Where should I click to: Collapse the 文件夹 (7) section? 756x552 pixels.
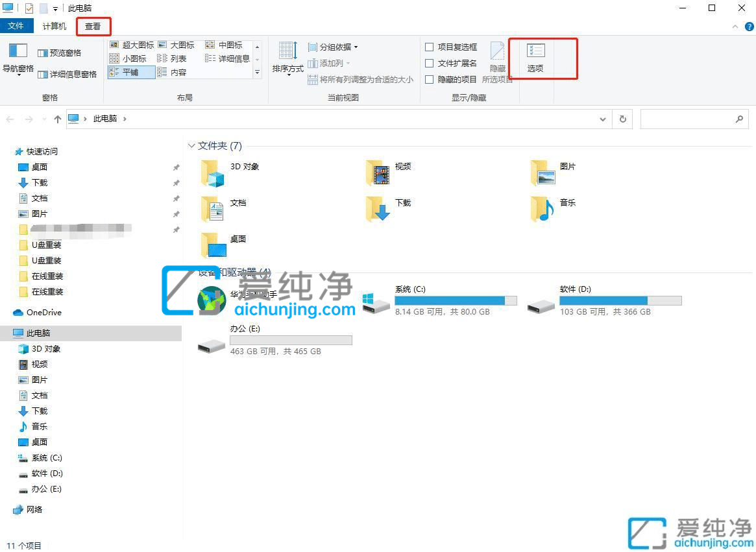point(191,146)
